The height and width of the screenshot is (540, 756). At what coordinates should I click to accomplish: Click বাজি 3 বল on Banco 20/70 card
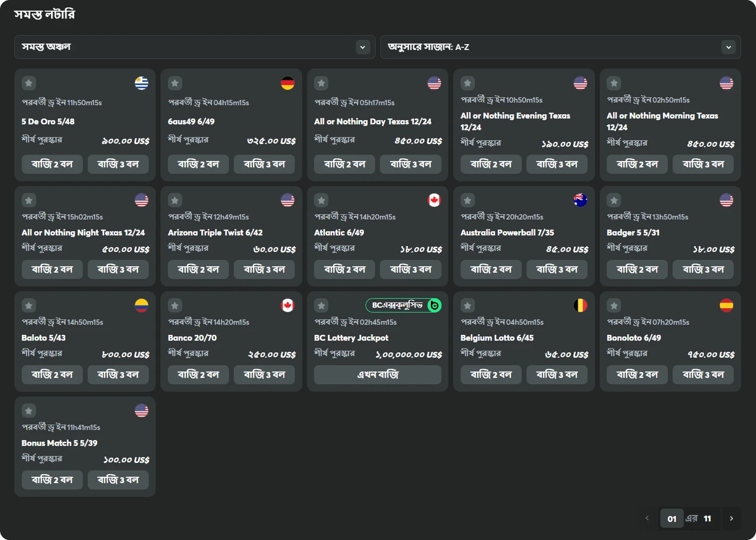point(264,375)
